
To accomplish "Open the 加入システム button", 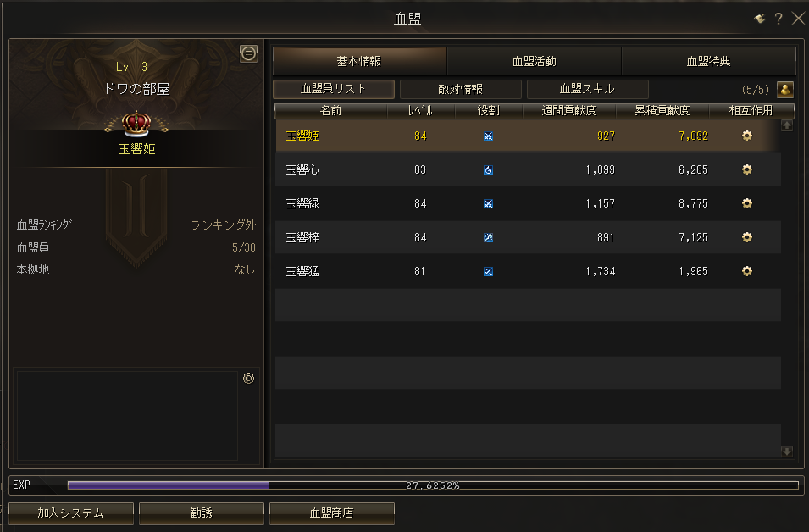I will coord(70,513).
